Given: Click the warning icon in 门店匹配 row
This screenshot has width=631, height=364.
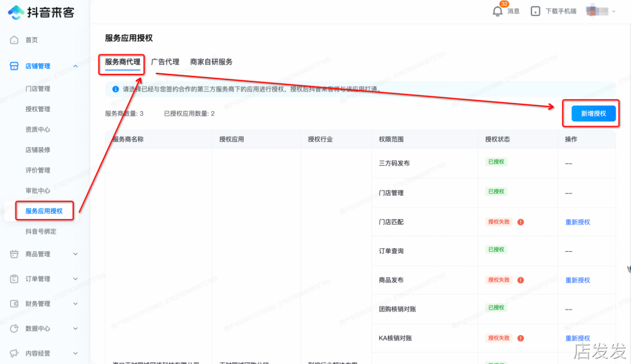Looking at the screenshot, I should (521, 222).
